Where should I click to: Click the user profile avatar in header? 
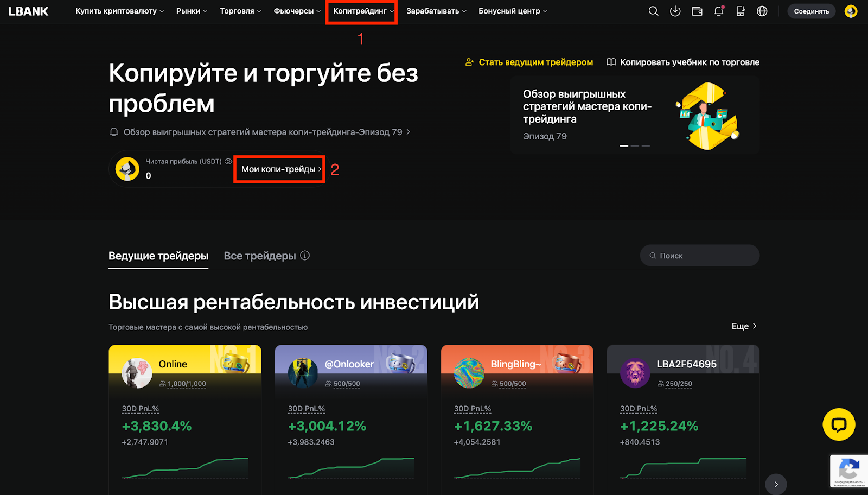[851, 11]
